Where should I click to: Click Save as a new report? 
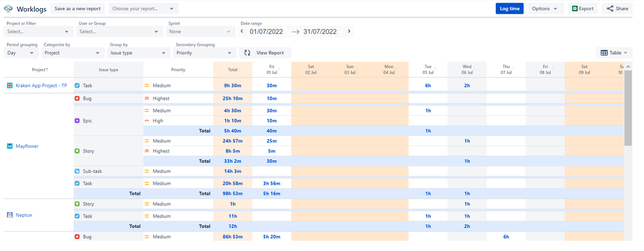tap(77, 8)
